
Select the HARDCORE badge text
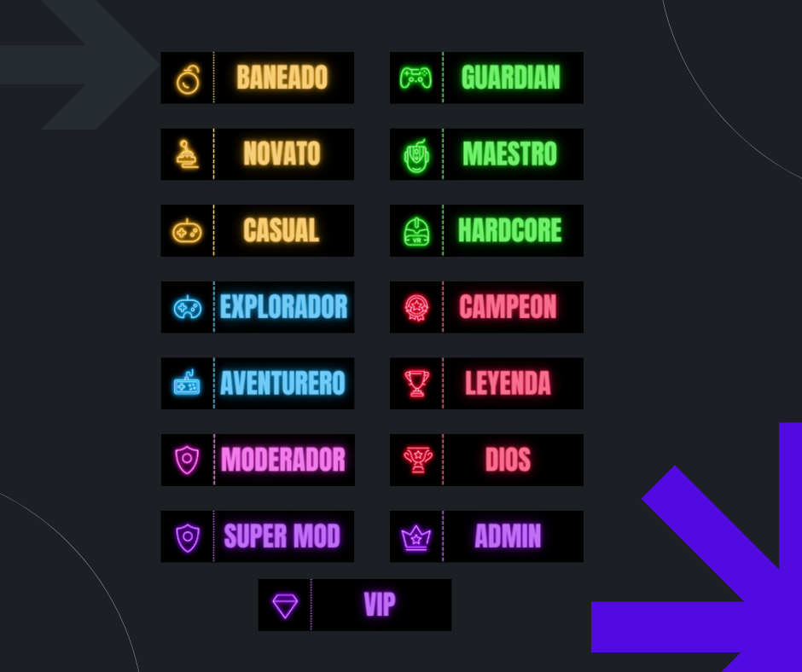point(510,230)
